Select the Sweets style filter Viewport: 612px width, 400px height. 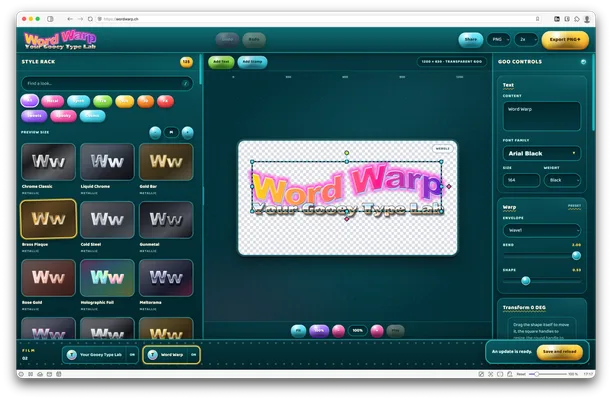[x=34, y=116]
